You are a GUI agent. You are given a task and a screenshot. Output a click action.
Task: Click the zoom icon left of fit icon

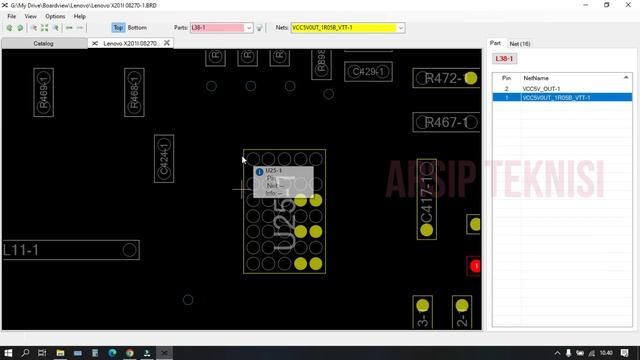click(34, 28)
